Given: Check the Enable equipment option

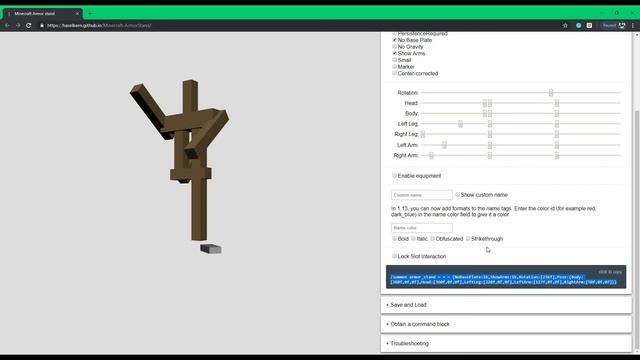Looking at the screenshot, I should 394,176.
